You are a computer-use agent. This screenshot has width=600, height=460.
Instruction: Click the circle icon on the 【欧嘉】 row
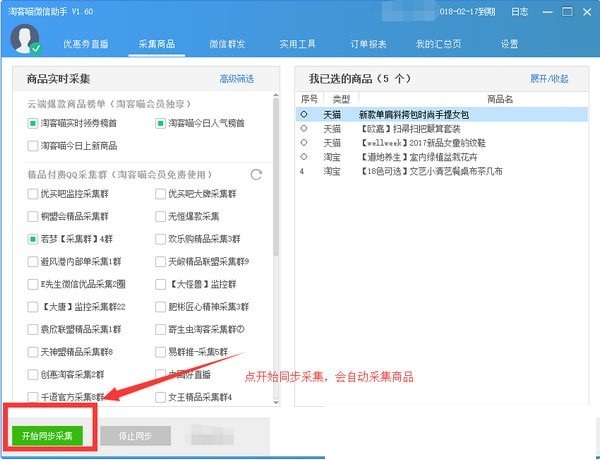tap(304, 129)
